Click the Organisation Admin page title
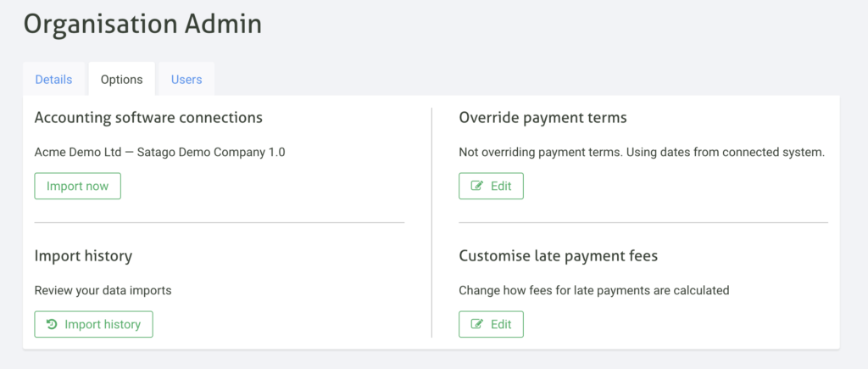Screen dimensions: 868x369 pyautogui.click(x=142, y=24)
